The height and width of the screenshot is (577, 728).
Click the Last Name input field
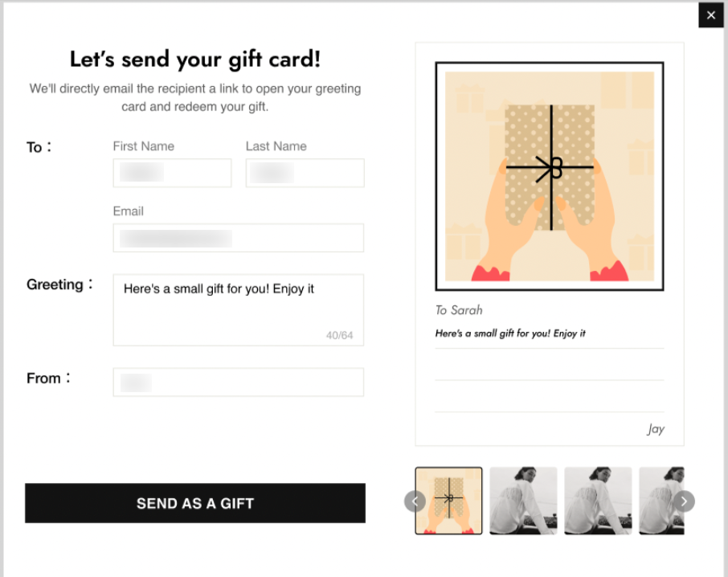[x=305, y=173]
